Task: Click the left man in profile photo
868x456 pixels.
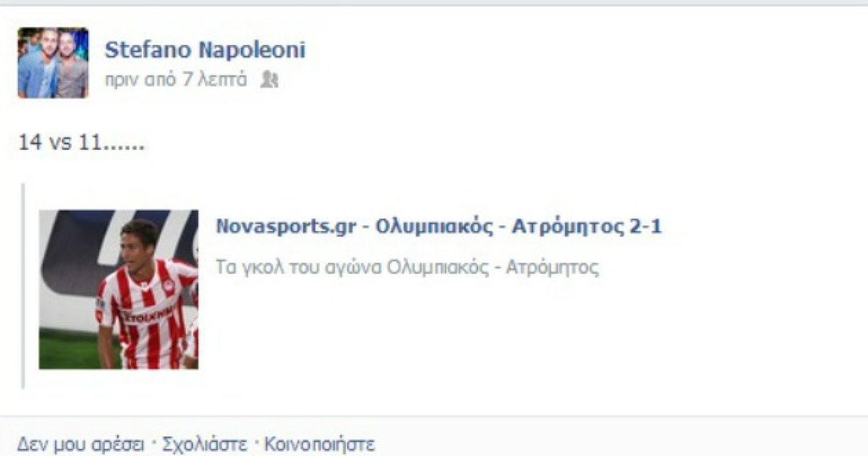Action: pyautogui.click(x=38, y=65)
